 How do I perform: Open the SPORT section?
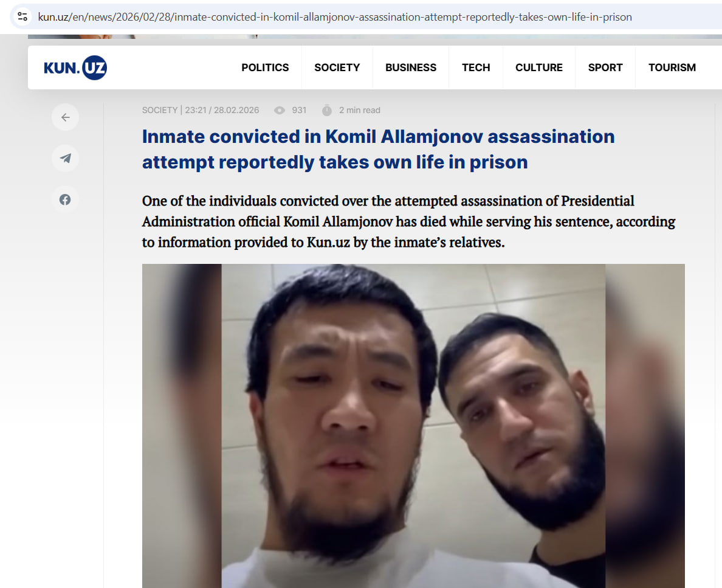coord(605,67)
